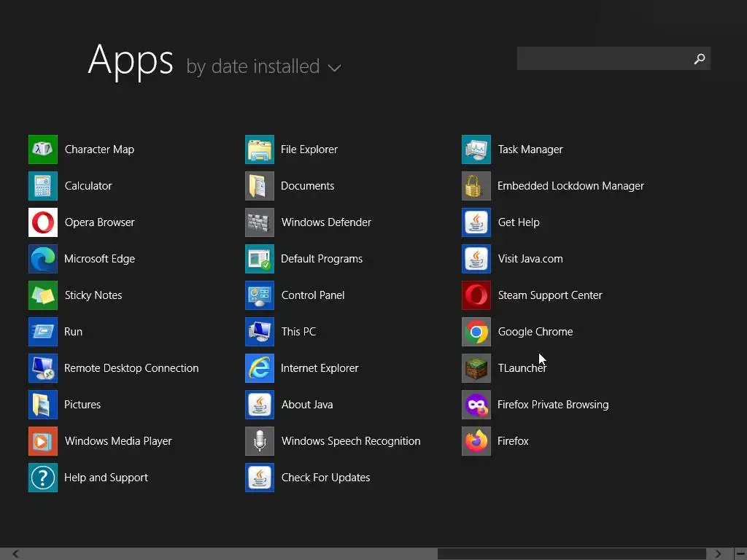Launch Firefox icon

[476, 441]
